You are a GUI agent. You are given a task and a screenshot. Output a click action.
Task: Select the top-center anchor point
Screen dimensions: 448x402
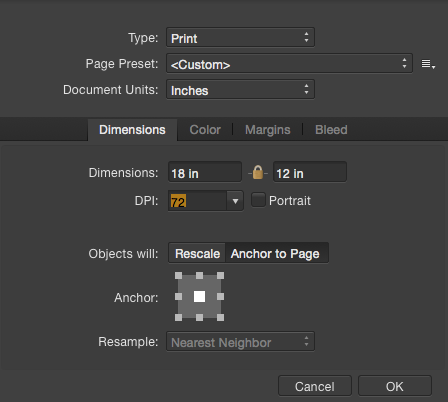click(x=199, y=276)
